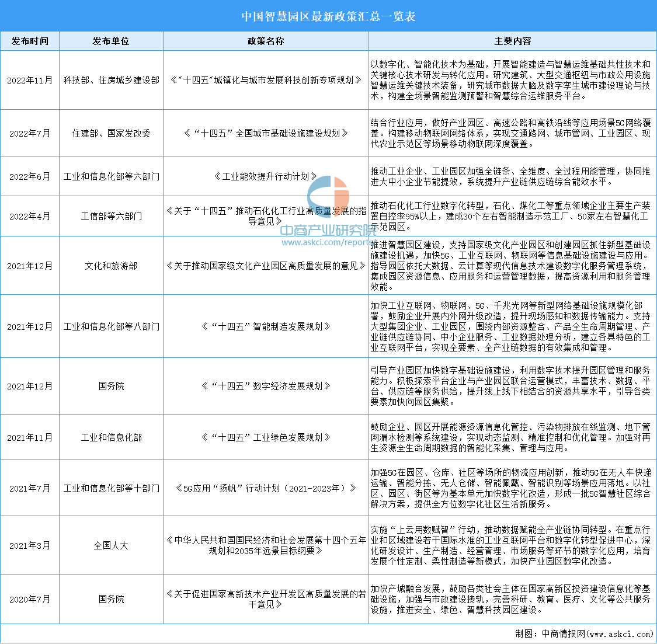The image size is (657, 644).
Task: Click policy name 第十四个五年规划和2035年远景目标纲要
Action: (266, 545)
